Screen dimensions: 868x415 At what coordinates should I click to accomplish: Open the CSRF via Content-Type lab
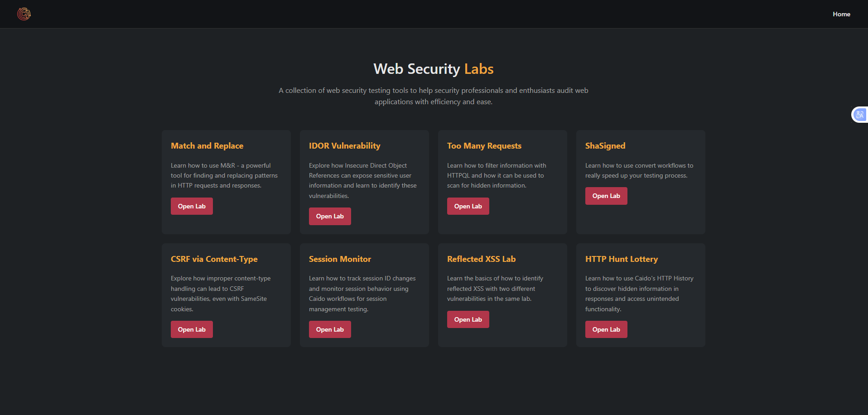(192, 329)
